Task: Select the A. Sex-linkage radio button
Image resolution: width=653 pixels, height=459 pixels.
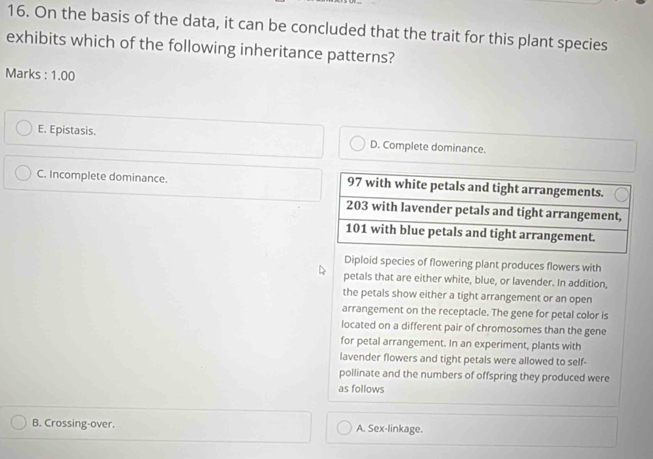Action: (x=344, y=427)
